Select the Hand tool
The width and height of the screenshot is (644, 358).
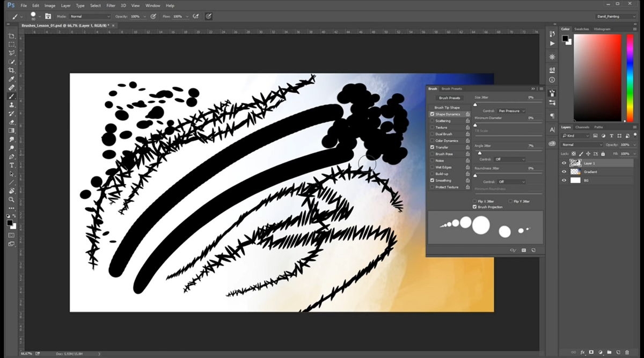(x=11, y=191)
